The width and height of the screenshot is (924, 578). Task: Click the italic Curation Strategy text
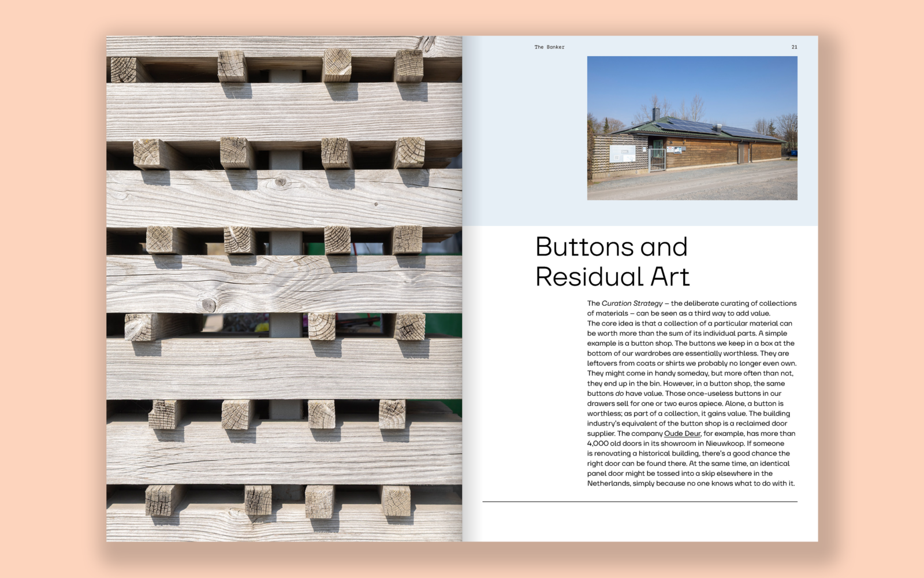632,303
